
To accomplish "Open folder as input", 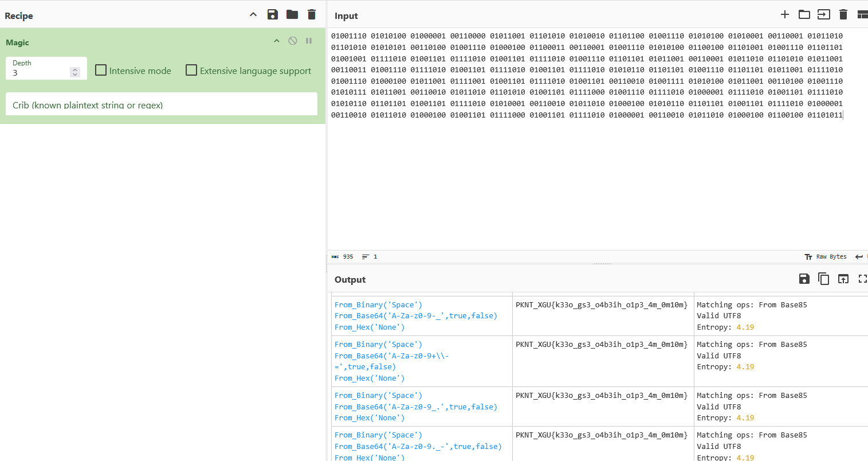I will click(804, 14).
